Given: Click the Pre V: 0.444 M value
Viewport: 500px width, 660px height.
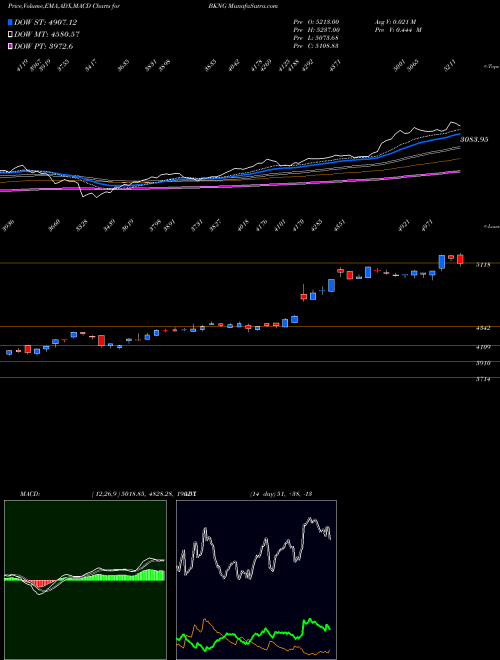Looking at the screenshot, I should point(398,30).
